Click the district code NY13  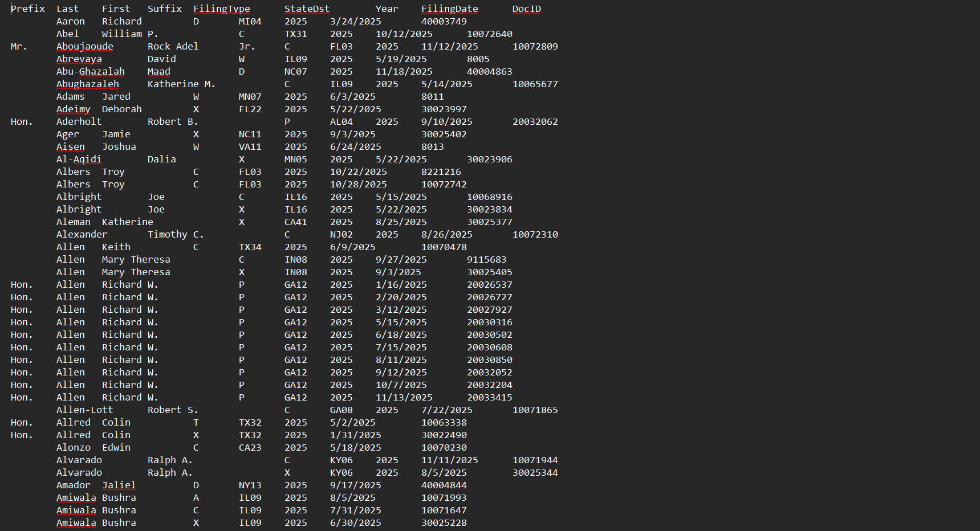(x=250, y=485)
